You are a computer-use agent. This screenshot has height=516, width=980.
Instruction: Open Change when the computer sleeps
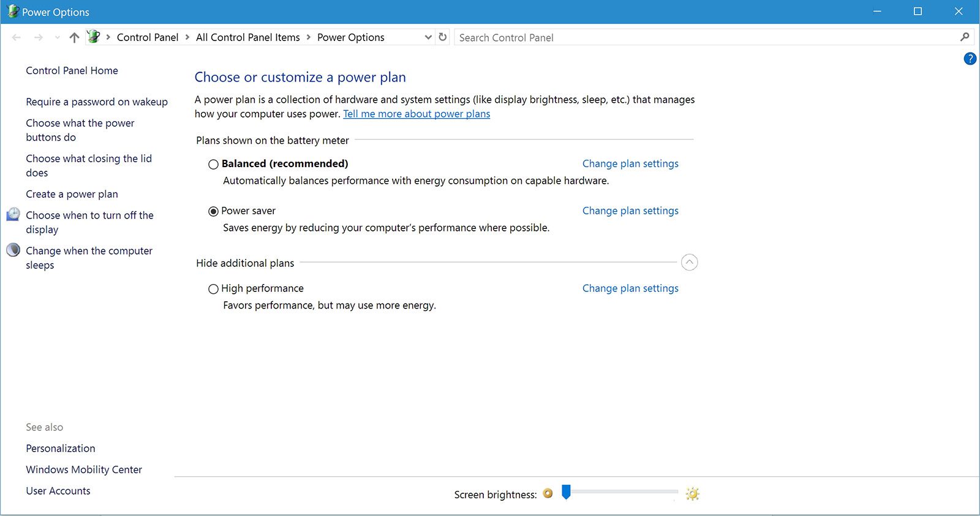point(89,258)
